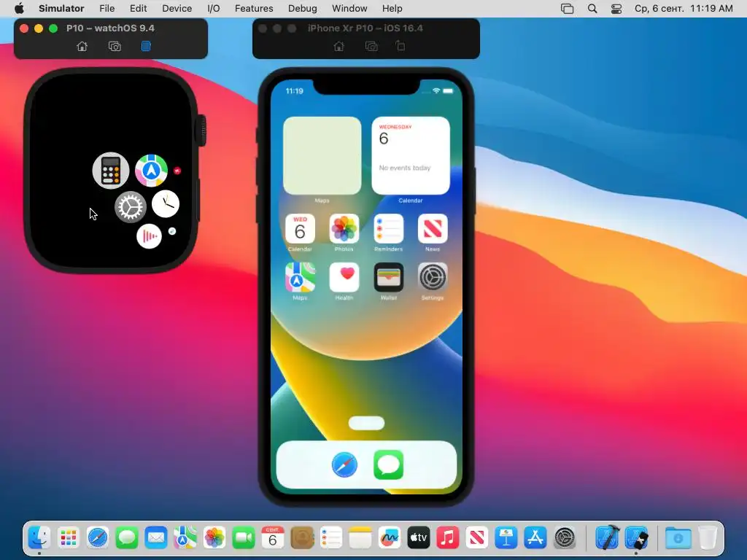The image size is (747, 560).
Task: Open the Window menu
Action: [x=349, y=9]
